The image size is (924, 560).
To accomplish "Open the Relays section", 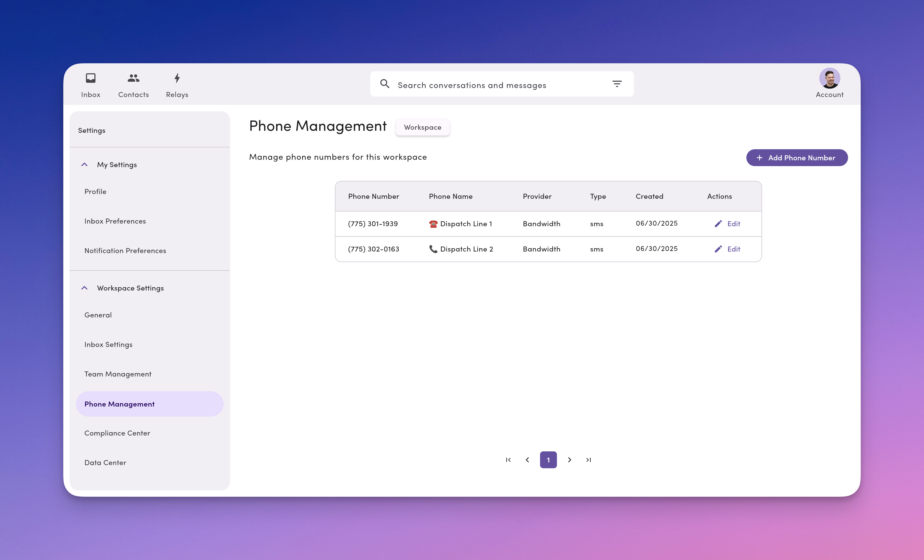I will tap(177, 84).
